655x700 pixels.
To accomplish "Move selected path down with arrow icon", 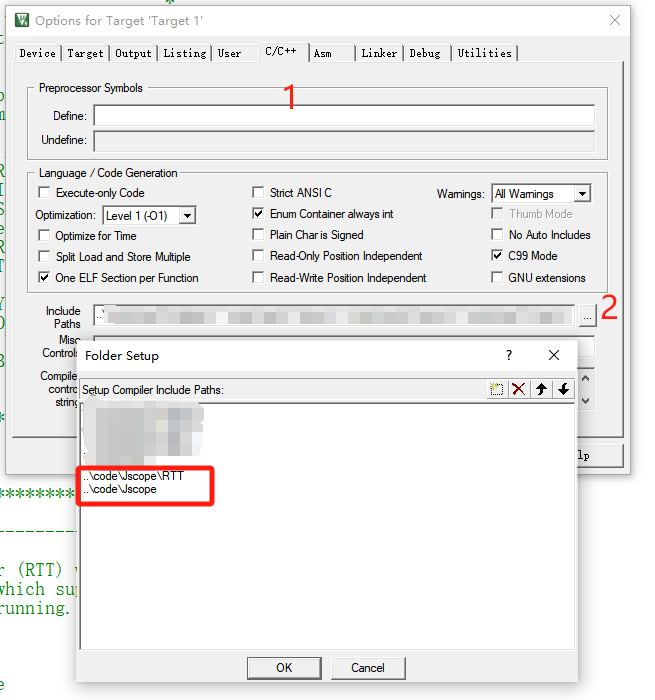I will pos(563,389).
